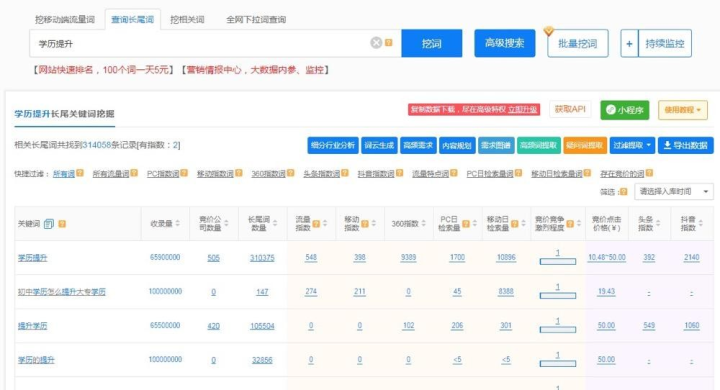Open help icon in 竞价竞争激烈程度 header
The width and height of the screenshot is (720, 390).
coord(570,224)
